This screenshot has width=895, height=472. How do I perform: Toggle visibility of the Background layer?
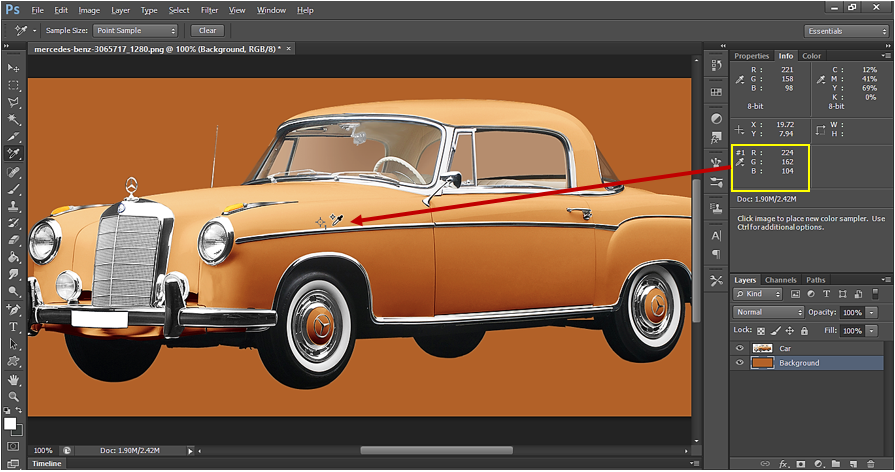click(741, 363)
